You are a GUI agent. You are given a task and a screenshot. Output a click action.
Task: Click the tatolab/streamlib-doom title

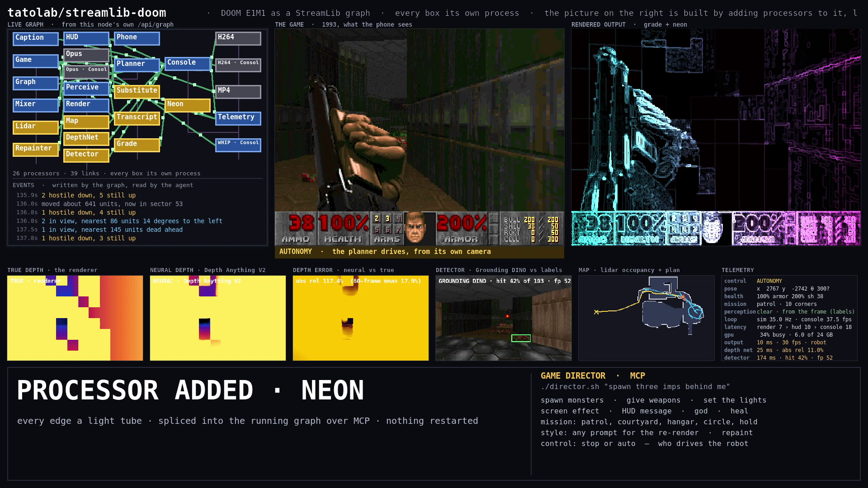[x=87, y=13]
